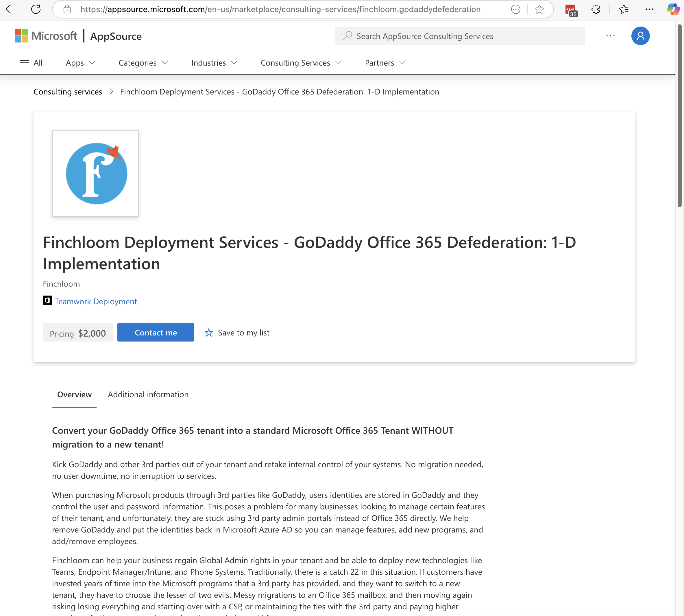Open page options ellipsis in address bar
The width and height of the screenshot is (684, 616).
515,9
